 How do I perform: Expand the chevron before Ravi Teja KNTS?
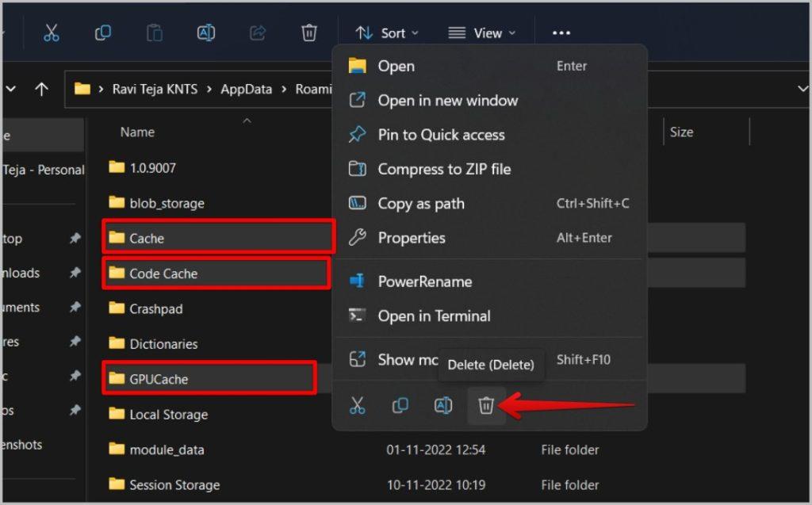coord(101,89)
